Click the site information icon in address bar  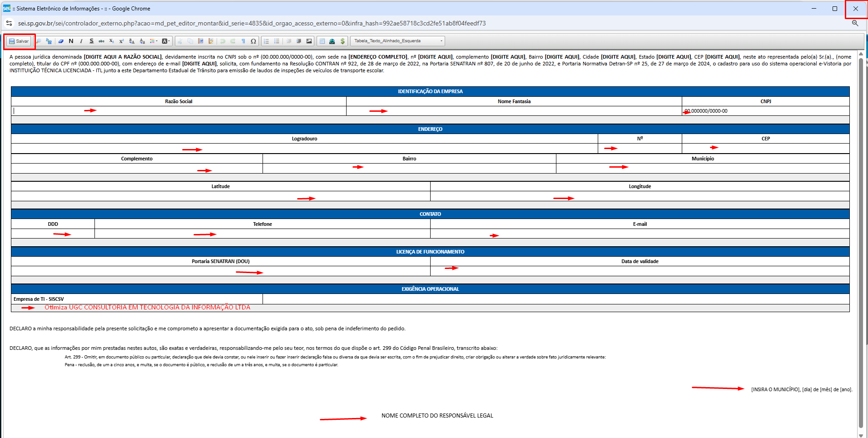click(x=9, y=23)
